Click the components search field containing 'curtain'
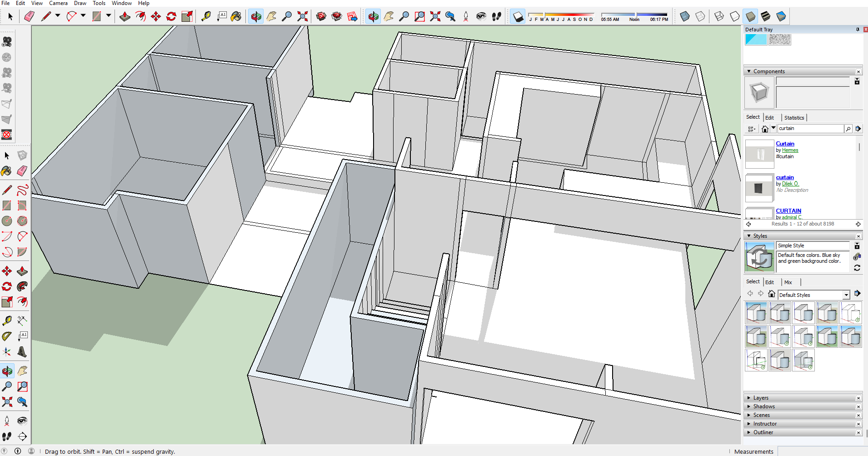This screenshot has width=868, height=456. 810,129
